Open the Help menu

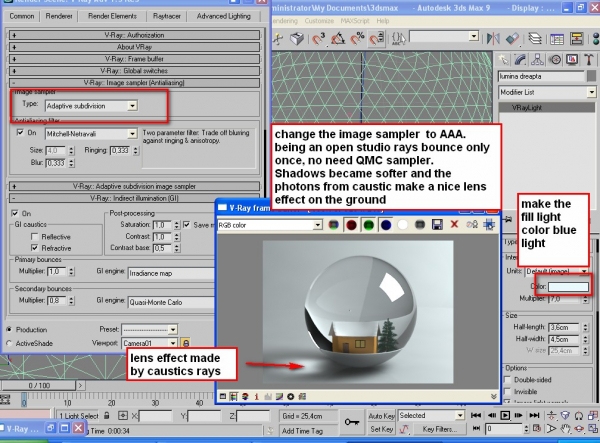383,21
